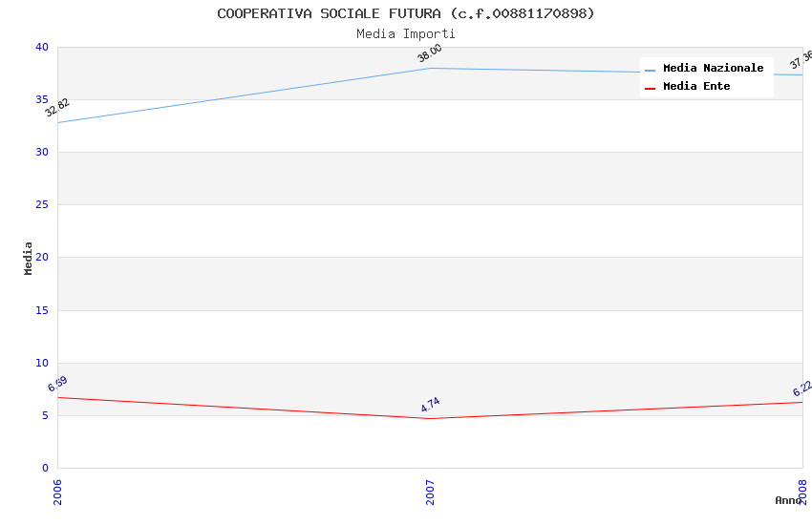Click the 32.82 national average value

click(57, 108)
